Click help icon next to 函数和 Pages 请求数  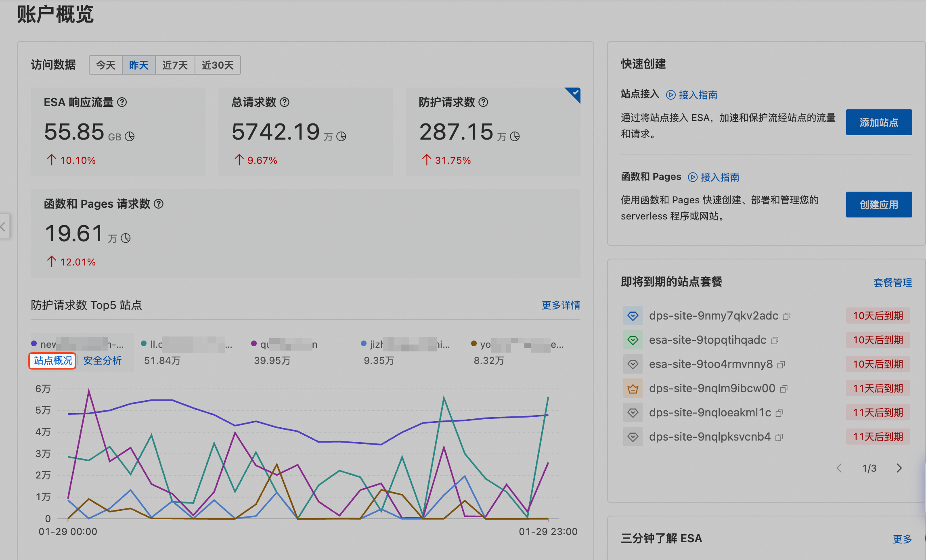159,204
